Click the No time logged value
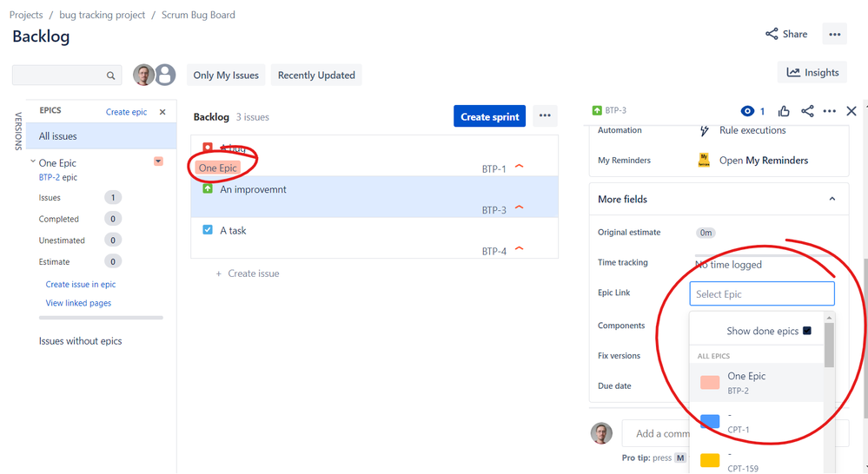Viewport: 868px width, 474px height. (728, 265)
